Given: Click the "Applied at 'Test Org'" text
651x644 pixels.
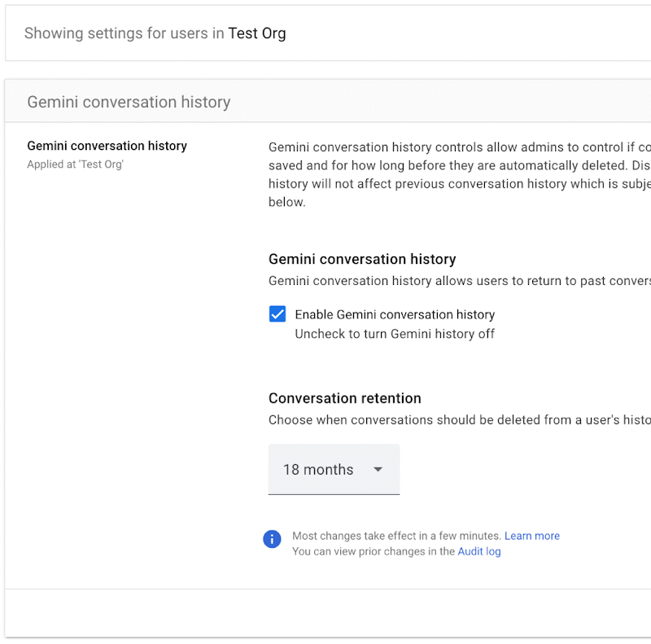Looking at the screenshot, I should (x=75, y=164).
